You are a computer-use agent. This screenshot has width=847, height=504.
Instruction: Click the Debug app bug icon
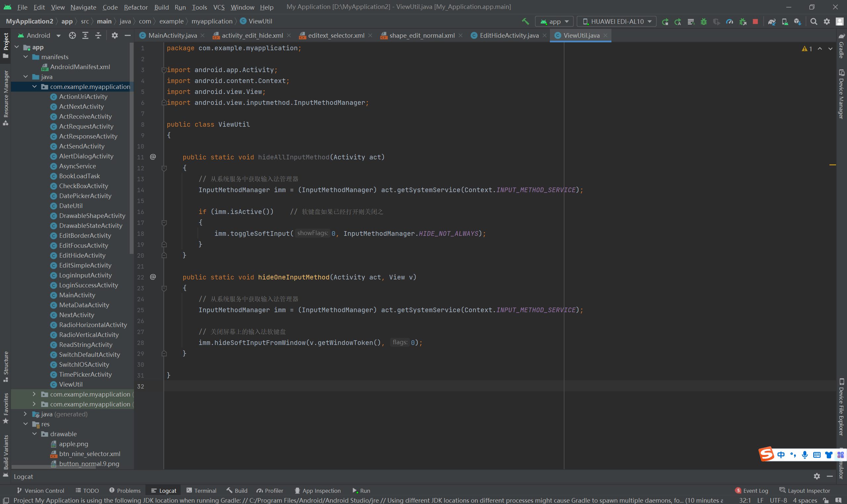[704, 21]
